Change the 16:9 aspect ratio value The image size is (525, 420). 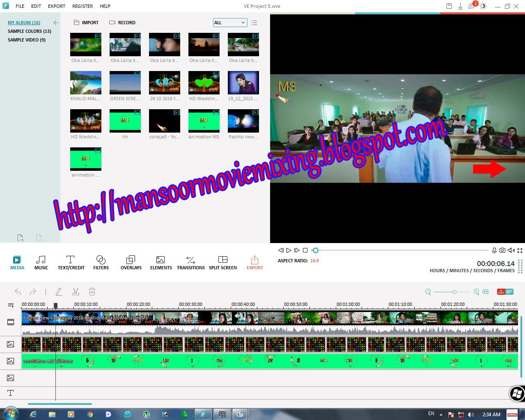314,261
